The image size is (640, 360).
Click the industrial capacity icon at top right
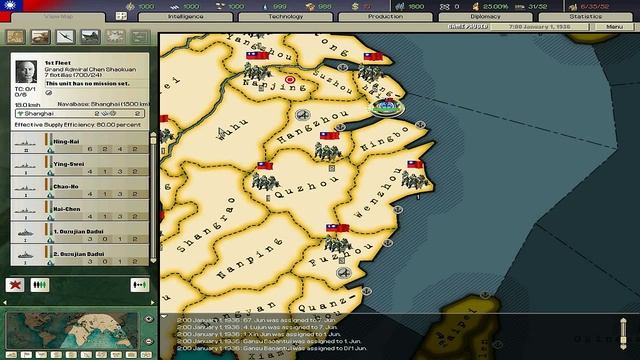573,6
